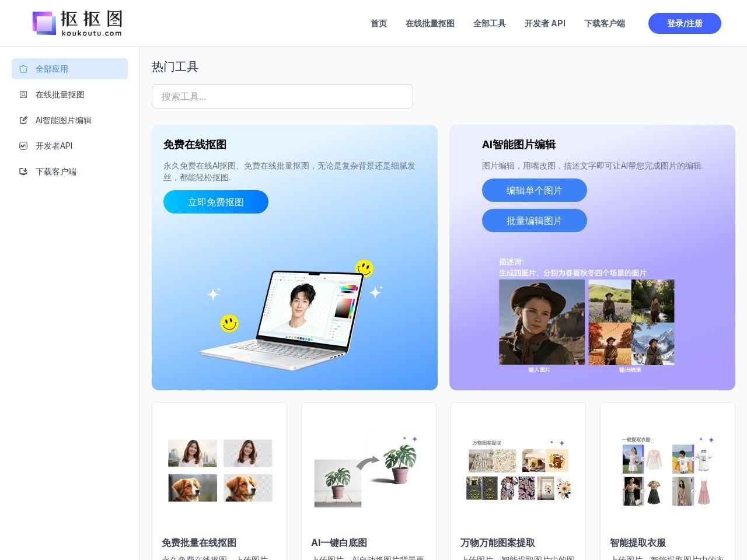Screen dimensions: 747x560
Task: Go to 在线批量抠图 in top navigation
Action: pyautogui.click(x=430, y=23)
